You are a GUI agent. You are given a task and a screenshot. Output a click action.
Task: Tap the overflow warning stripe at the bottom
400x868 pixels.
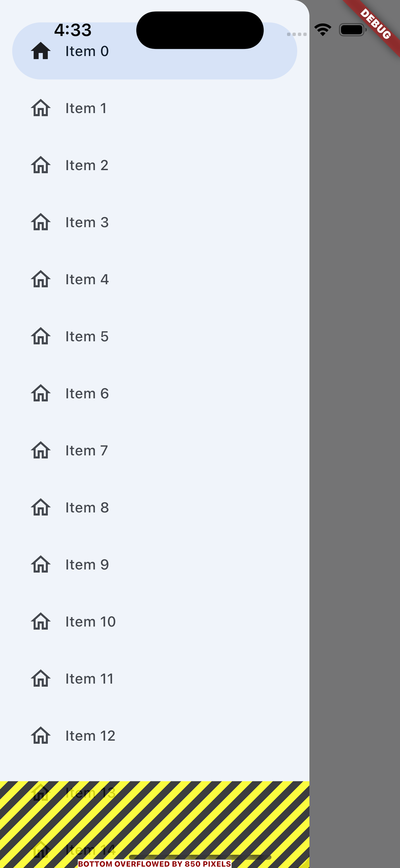(x=154, y=815)
